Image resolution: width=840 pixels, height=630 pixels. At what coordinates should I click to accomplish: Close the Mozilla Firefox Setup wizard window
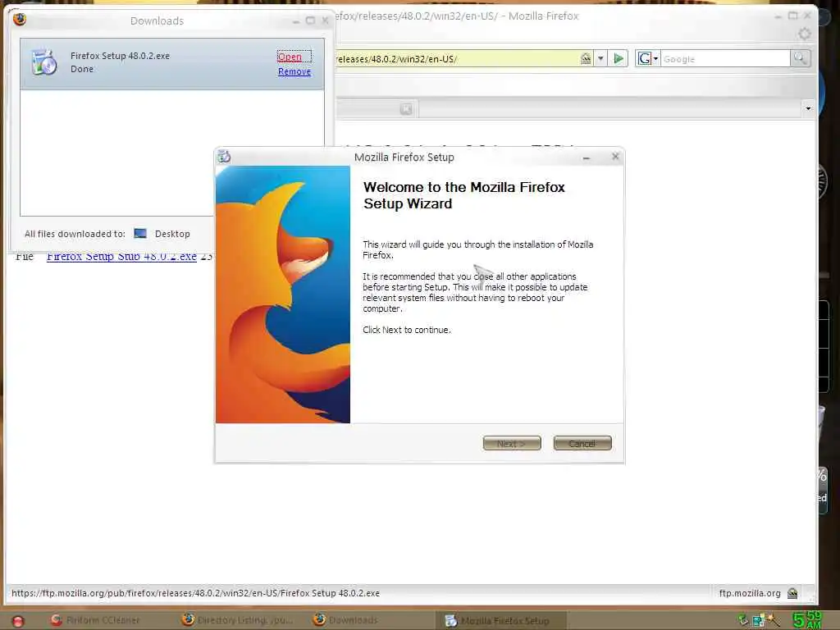pos(615,156)
